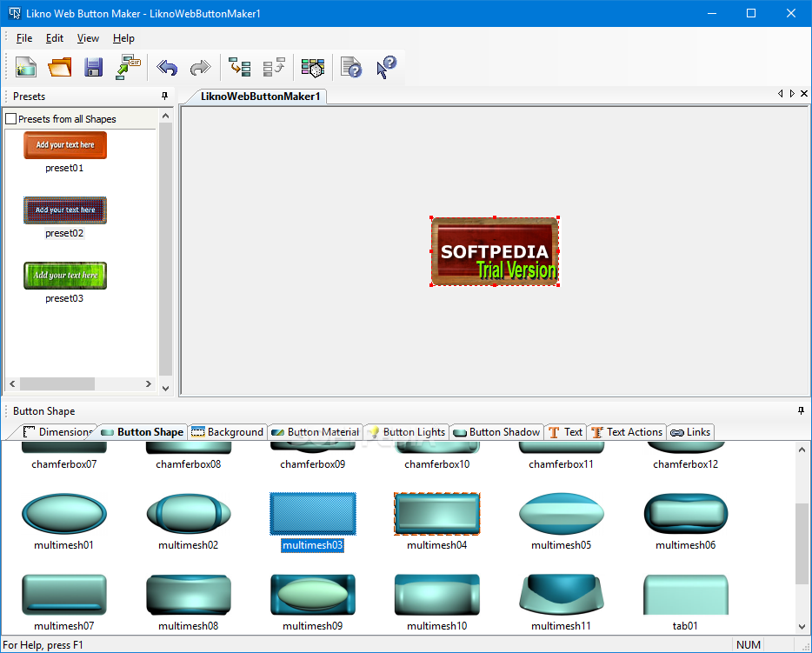
Task: Select the Undo toolbar icon
Action: pyautogui.click(x=167, y=67)
